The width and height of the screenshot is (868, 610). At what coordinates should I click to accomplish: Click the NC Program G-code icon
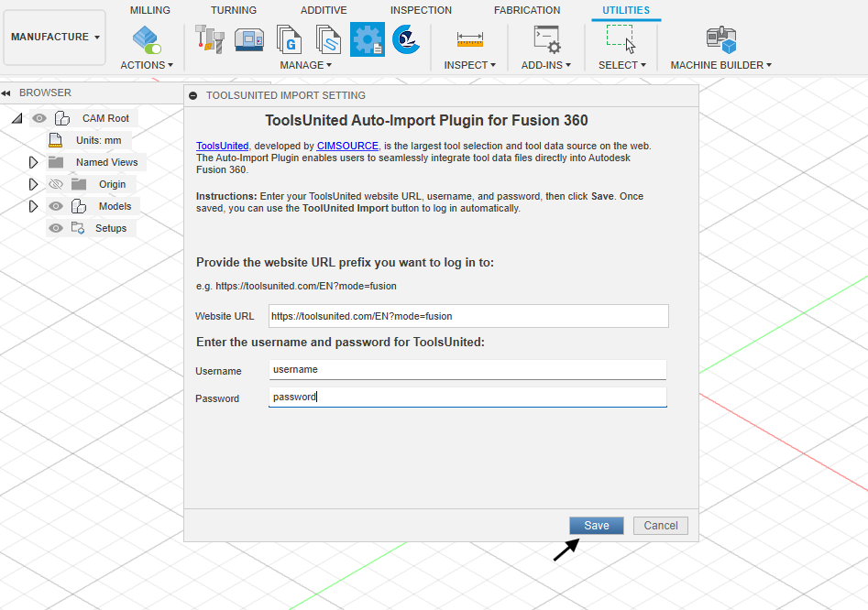[x=289, y=39]
